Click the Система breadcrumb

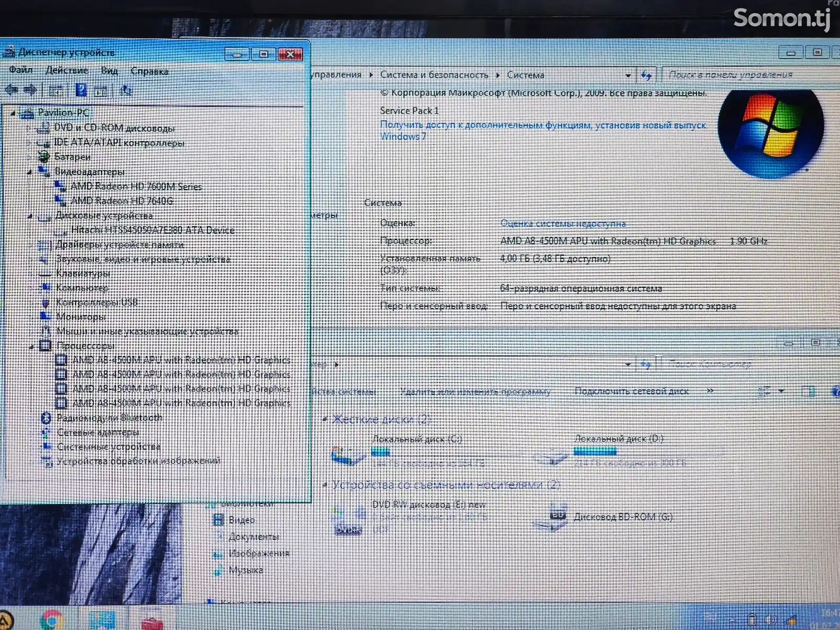pos(526,75)
